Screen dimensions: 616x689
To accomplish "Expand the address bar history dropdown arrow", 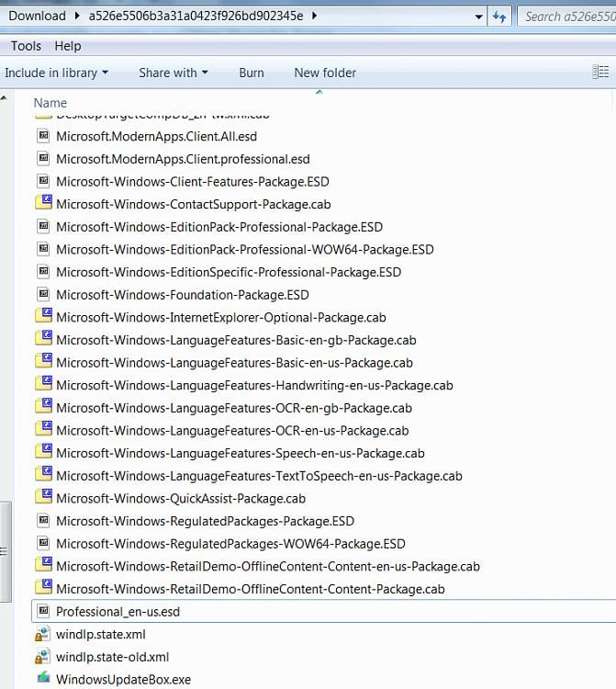I will (478, 17).
